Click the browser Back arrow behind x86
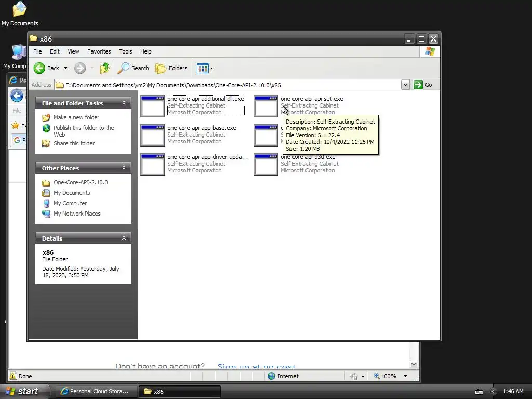 [17, 96]
